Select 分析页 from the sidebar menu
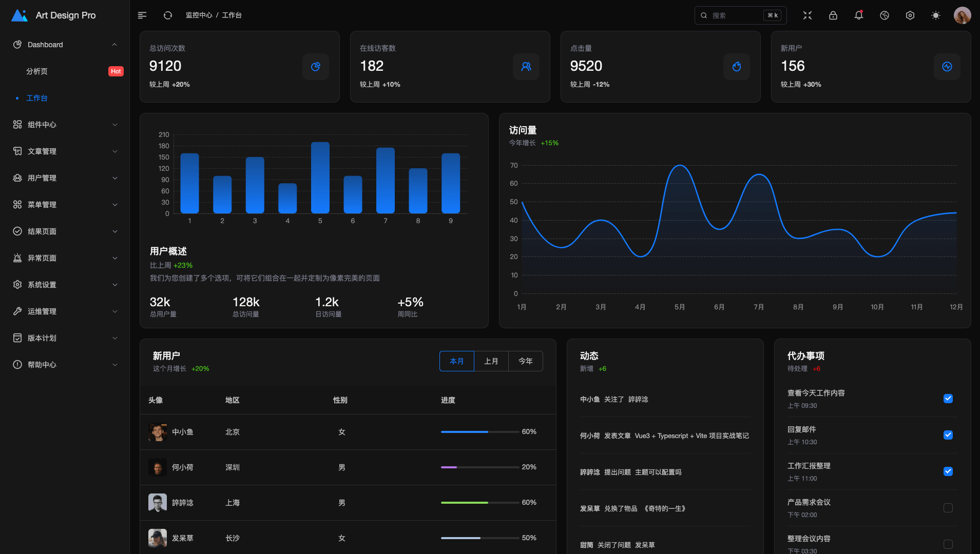980x554 pixels. point(36,71)
